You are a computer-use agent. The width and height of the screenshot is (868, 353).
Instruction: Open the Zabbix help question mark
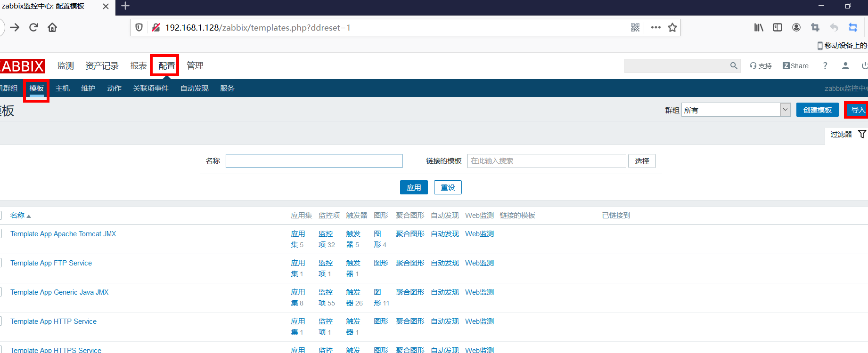pyautogui.click(x=825, y=66)
